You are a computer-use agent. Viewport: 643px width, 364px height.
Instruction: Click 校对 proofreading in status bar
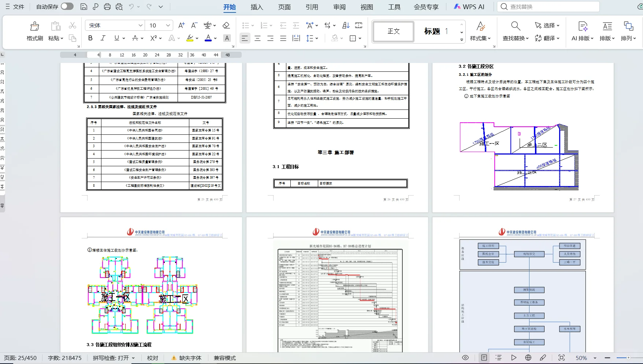(x=153, y=358)
